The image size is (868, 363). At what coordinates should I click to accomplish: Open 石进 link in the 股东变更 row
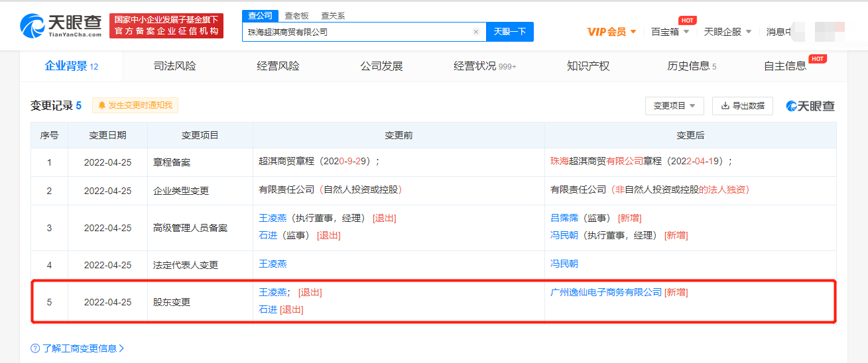(x=268, y=309)
